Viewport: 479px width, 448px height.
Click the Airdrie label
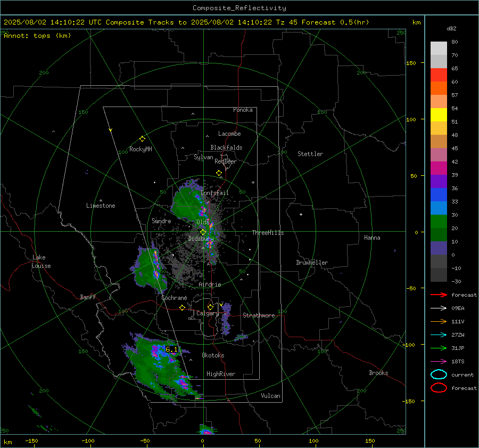(x=210, y=284)
